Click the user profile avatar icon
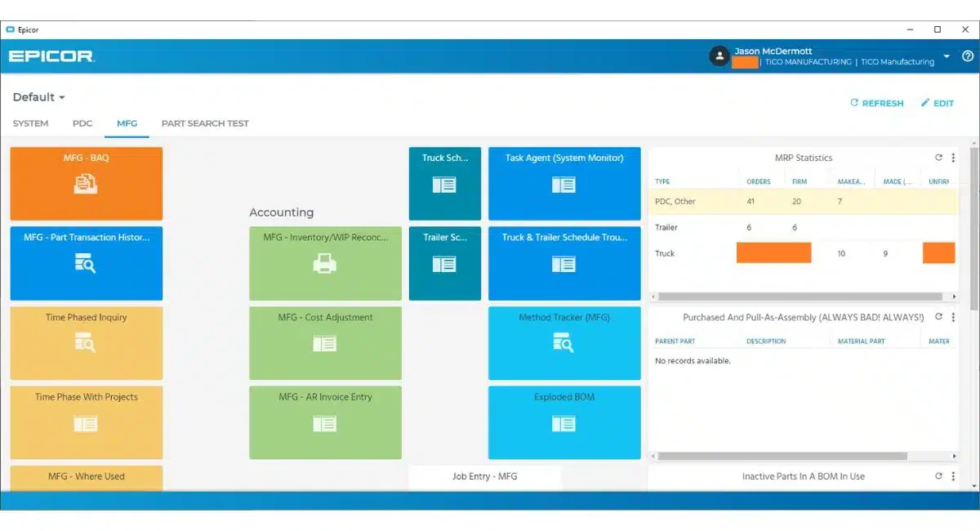 click(x=719, y=56)
